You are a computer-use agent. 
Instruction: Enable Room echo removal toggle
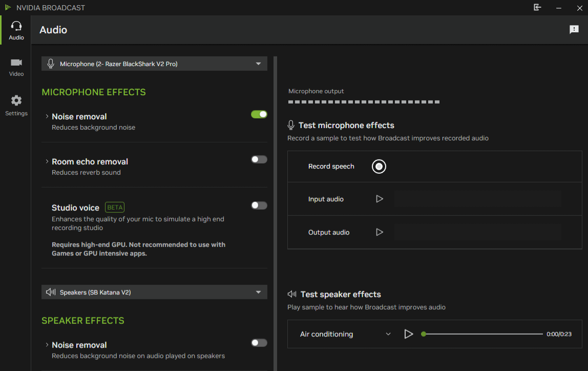click(259, 159)
